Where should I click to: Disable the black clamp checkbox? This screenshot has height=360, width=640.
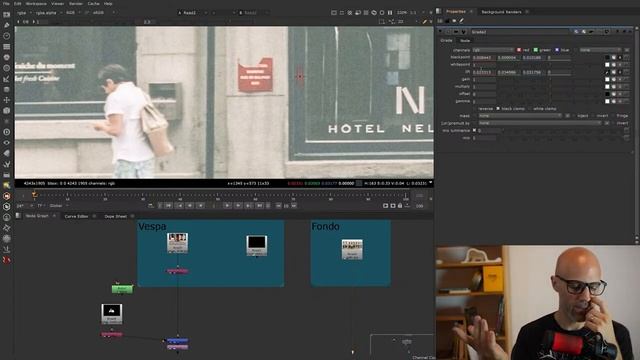point(498,109)
